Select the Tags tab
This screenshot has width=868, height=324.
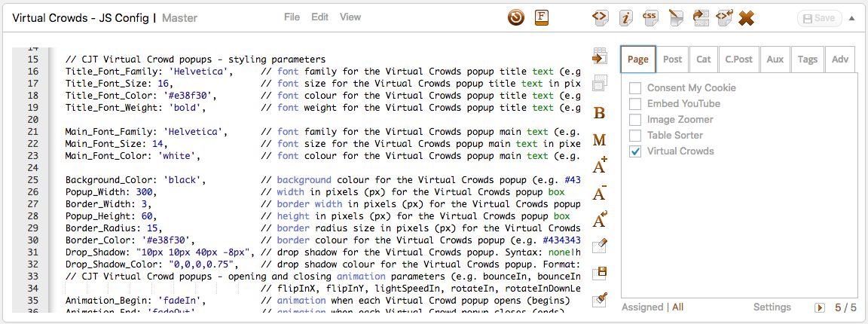807,60
